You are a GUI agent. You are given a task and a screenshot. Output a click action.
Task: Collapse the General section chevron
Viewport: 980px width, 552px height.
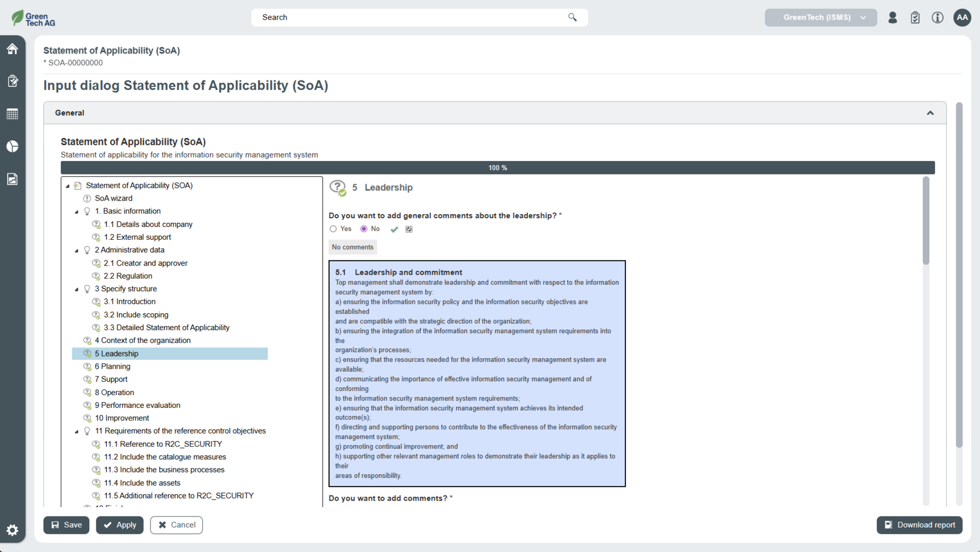click(x=930, y=113)
